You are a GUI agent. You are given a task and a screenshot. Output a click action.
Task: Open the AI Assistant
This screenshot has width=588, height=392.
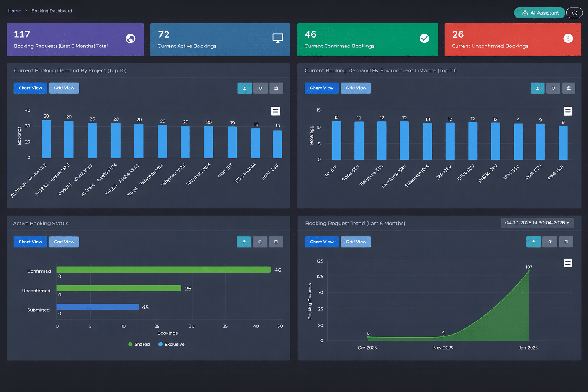point(539,13)
